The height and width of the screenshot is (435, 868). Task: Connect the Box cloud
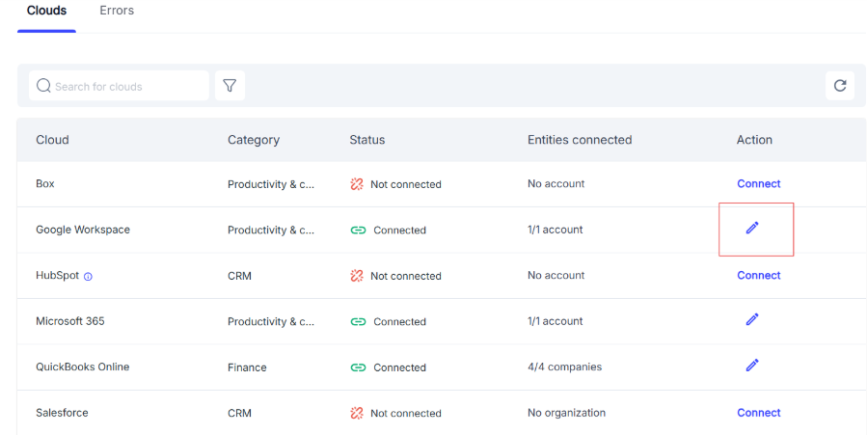[x=758, y=184]
